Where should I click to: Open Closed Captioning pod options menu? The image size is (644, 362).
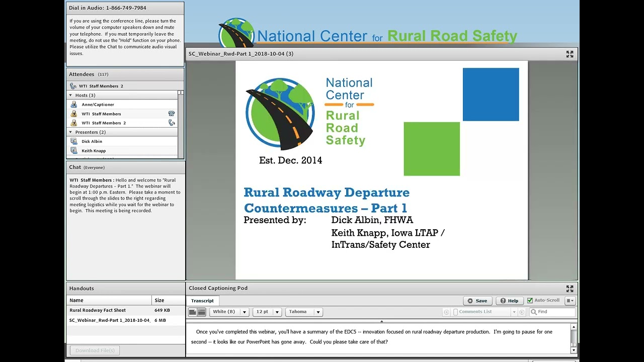pos(570,301)
